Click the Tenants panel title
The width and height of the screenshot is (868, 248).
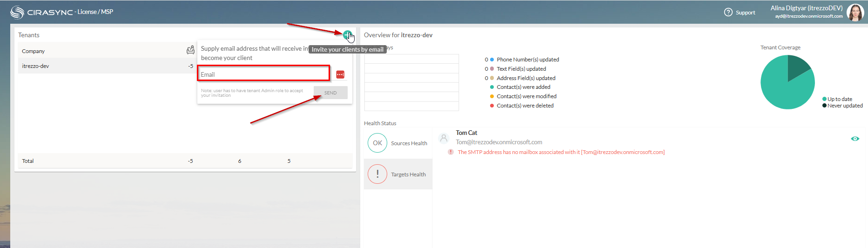(29, 35)
